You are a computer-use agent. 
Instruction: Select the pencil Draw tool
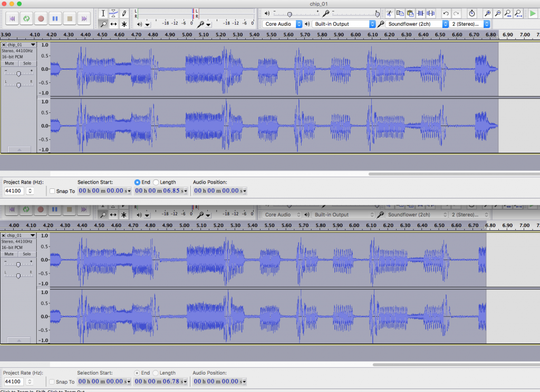coord(124,13)
